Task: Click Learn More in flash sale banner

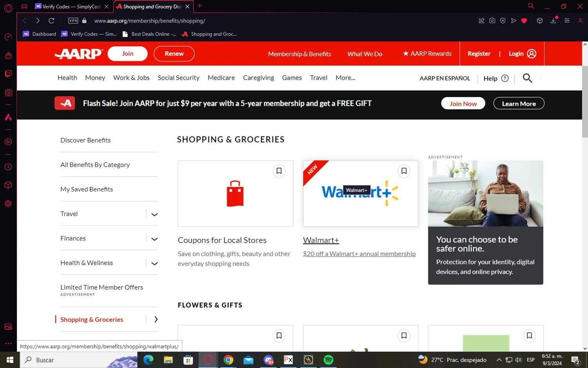Action: click(519, 104)
